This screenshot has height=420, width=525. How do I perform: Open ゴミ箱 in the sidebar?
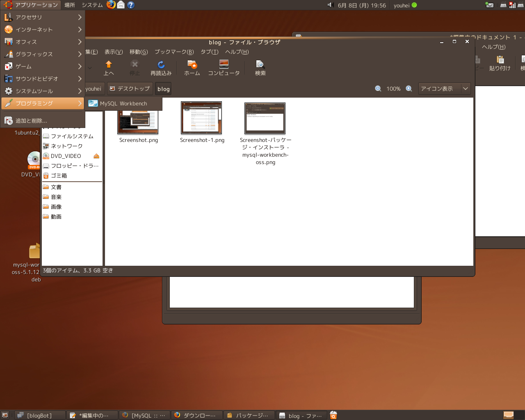tap(59, 176)
